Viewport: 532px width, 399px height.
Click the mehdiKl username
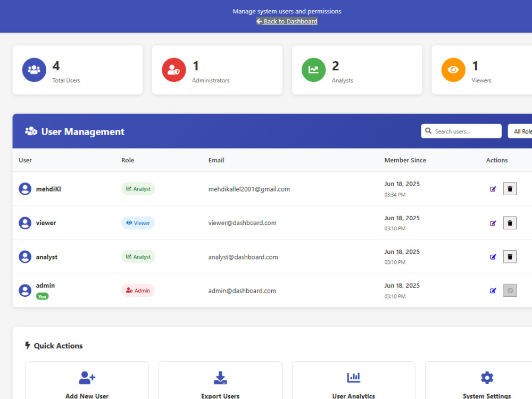point(48,189)
